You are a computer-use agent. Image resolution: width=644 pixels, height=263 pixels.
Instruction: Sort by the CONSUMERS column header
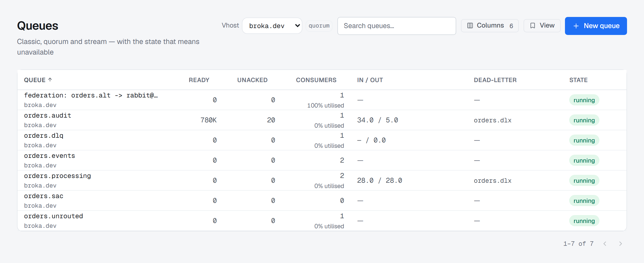click(x=316, y=80)
